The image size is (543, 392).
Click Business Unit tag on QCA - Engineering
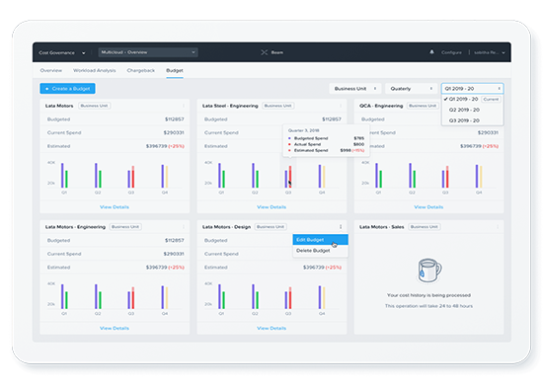423,106
